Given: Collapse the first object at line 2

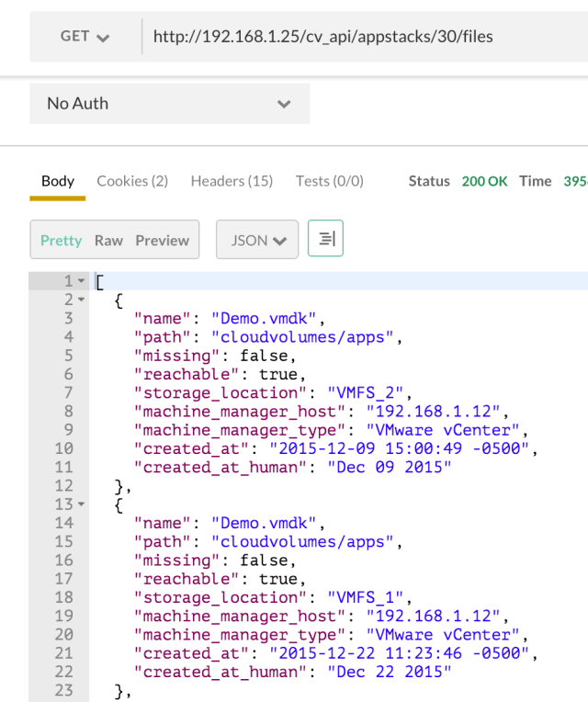Looking at the screenshot, I should point(81,300).
